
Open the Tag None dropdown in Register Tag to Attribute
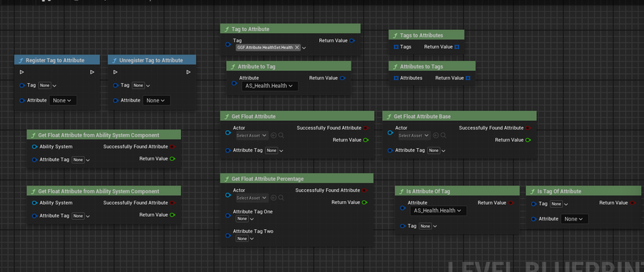coord(47,85)
